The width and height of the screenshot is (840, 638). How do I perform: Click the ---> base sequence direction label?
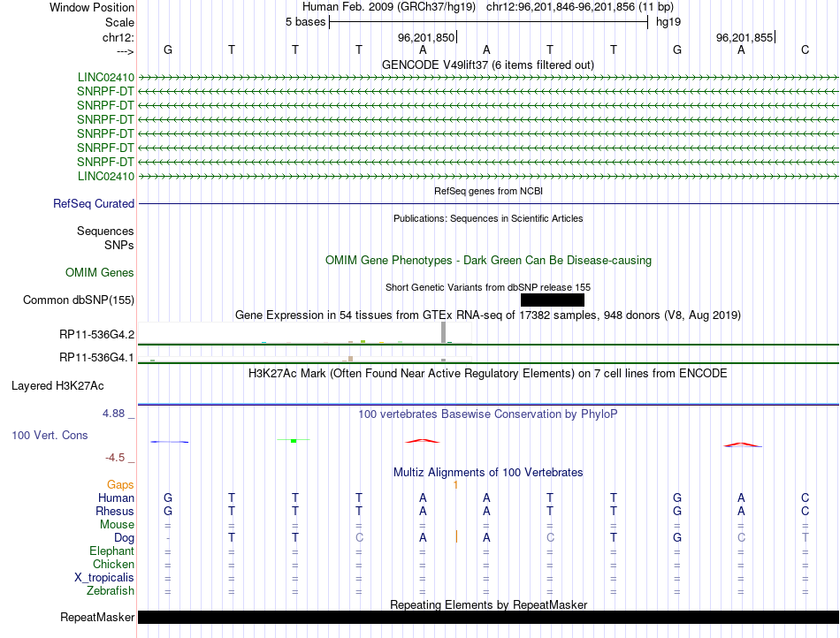click(126, 51)
